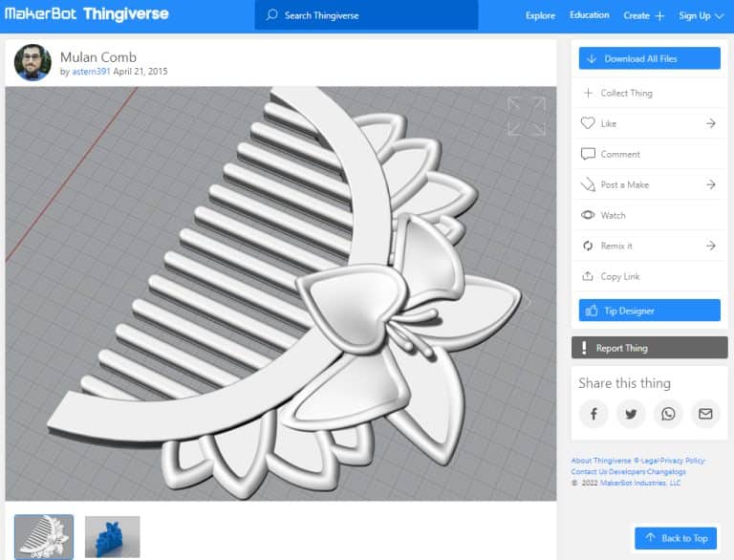Click the Like heart icon

[x=588, y=123]
